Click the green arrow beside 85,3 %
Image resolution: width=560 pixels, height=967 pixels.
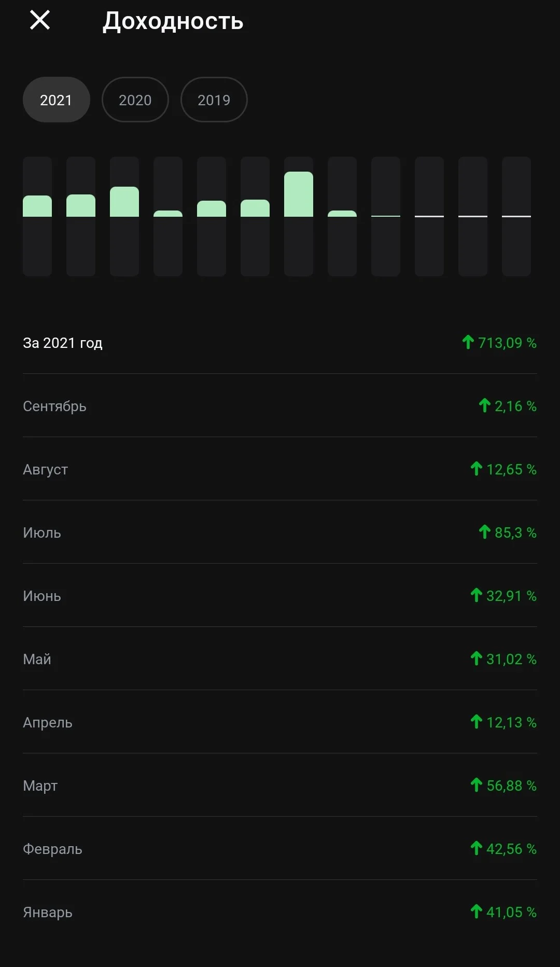pos(484,531)
